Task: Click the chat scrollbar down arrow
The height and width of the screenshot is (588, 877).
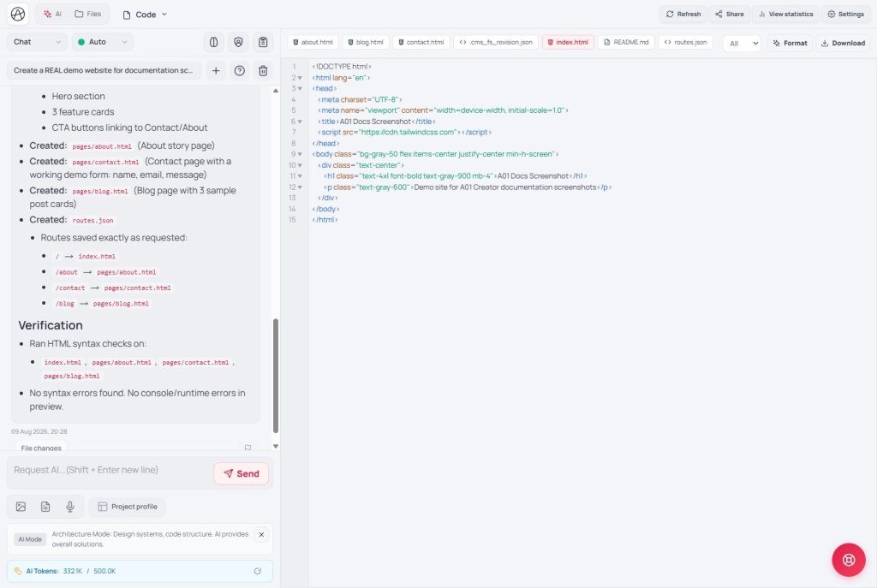Action: click(275, 446)
